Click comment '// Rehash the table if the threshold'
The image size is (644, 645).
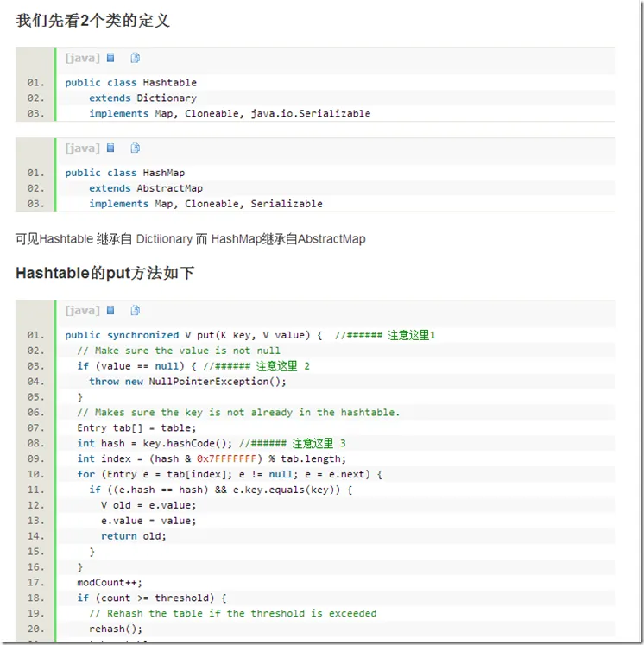(x=233, y=614)
